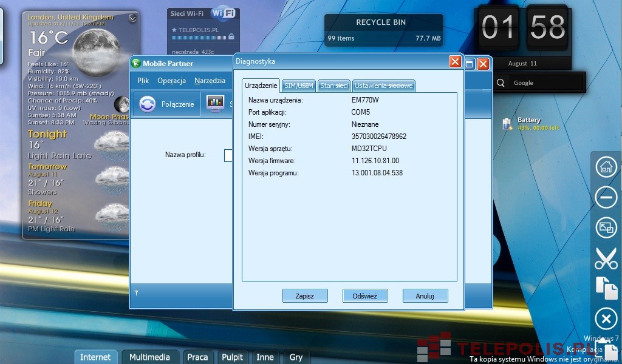The image size is (622, 364).
Task: Open the Urządzenie tab in Diagnostyka
Action: (261, 86)
